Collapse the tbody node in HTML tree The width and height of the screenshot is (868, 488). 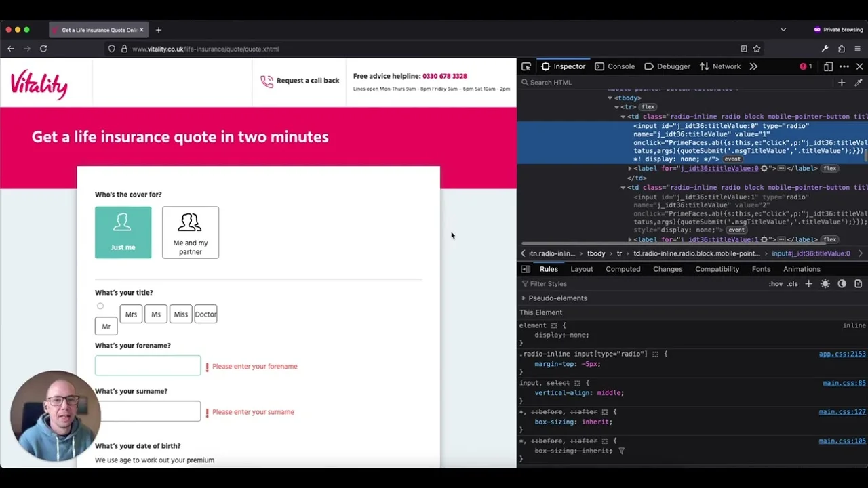tap(610, 98)
